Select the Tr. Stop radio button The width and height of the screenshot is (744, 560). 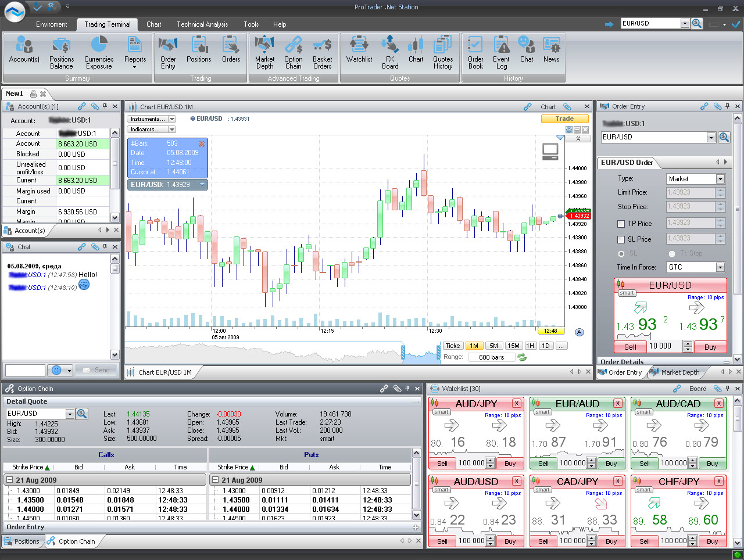(672, 254)
